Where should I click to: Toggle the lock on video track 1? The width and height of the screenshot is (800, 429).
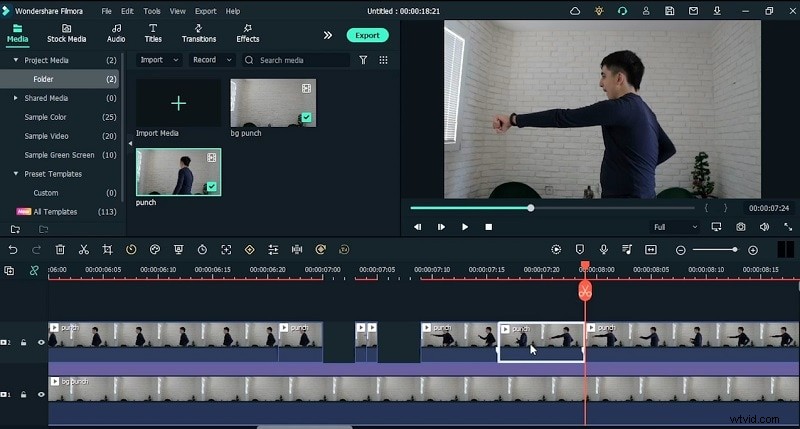click(x=23, y=394)
